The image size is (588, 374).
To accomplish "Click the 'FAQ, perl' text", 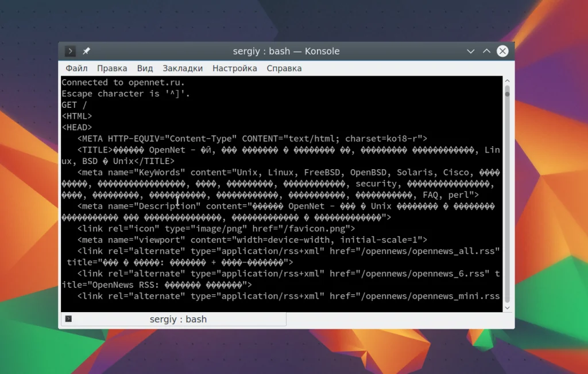I will click(x=446, y=195).
